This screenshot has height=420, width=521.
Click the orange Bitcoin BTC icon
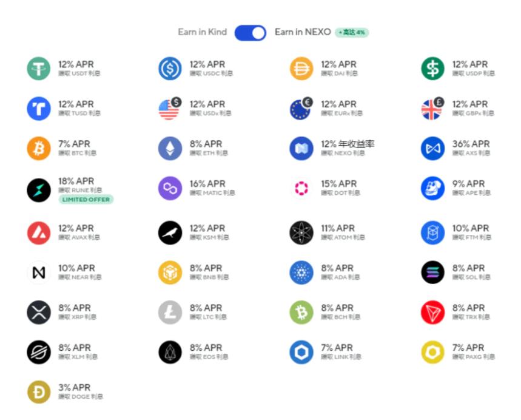coord(39,149)
